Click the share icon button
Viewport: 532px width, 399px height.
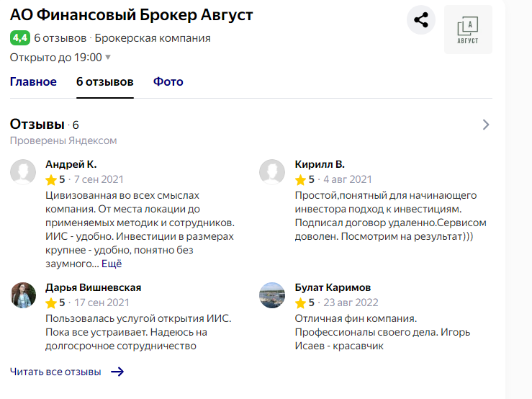coord(421,19)
